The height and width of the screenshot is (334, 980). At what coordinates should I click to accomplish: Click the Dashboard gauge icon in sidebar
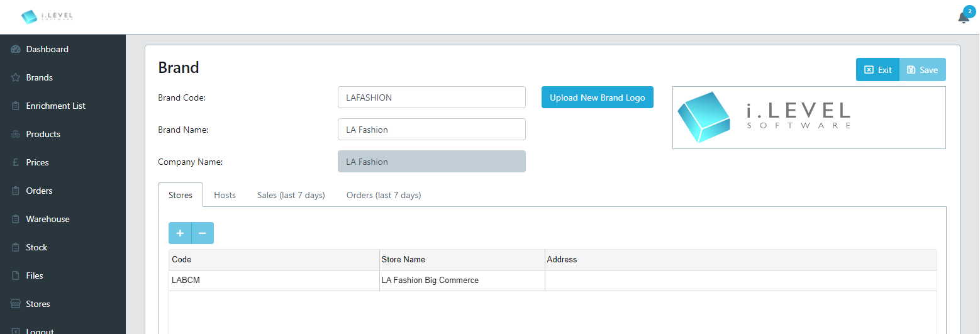tap(16, 49)
